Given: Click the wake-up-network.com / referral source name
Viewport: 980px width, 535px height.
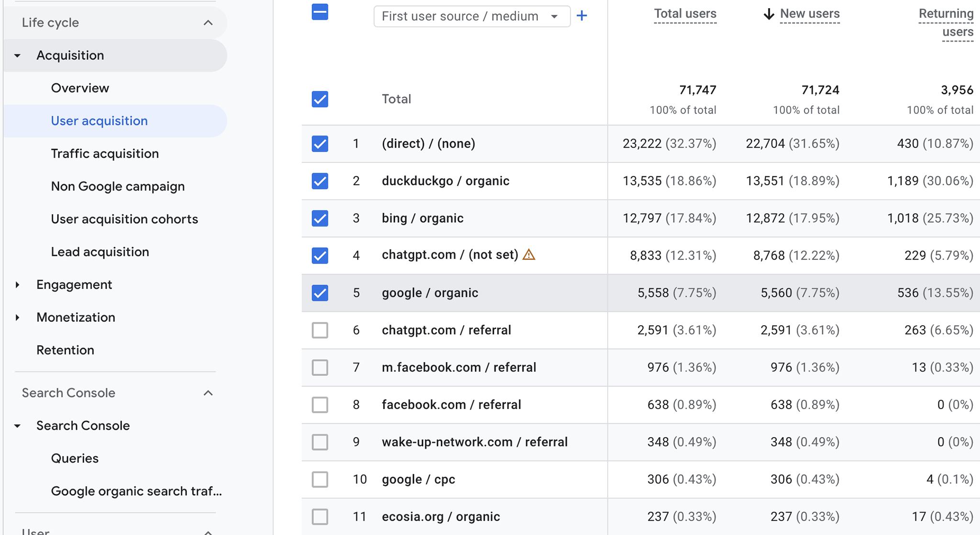Looking at the screenshot, I should pyautogui.click(x=475, y=442).
